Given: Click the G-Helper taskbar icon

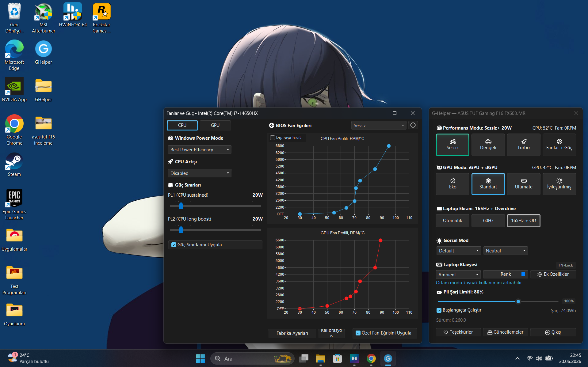Looking at the screenshot, I should tap(388, 358).
